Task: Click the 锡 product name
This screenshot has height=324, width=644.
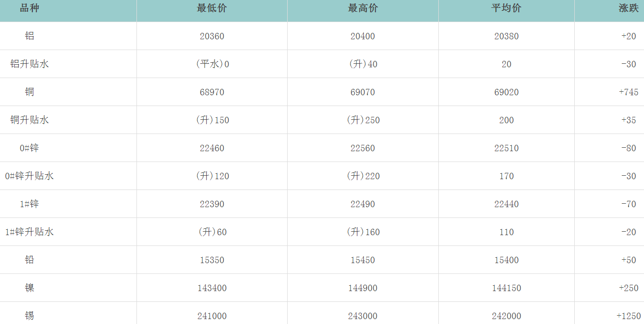Action: [29, 316]
